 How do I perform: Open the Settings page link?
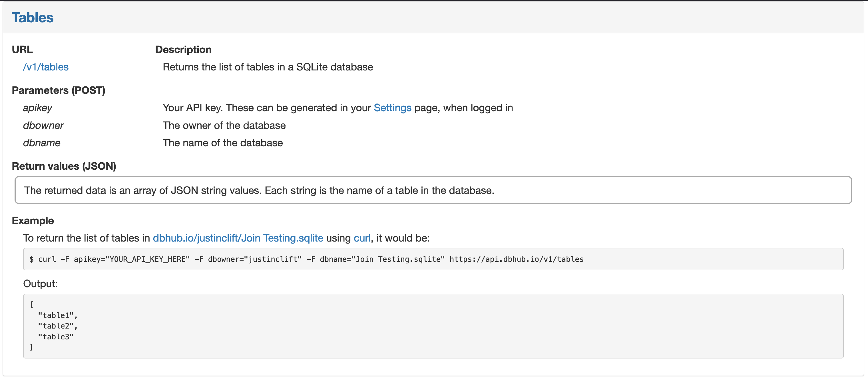(392, 108)
